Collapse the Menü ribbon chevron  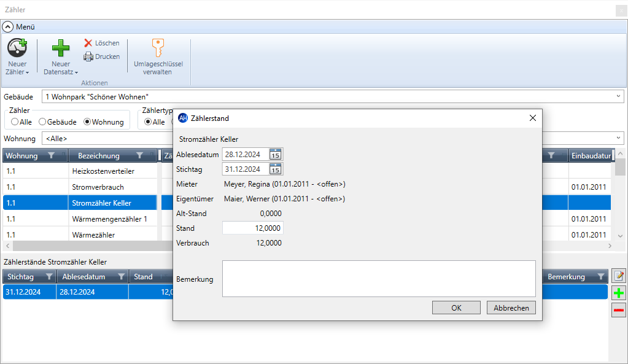click(8, 27)
